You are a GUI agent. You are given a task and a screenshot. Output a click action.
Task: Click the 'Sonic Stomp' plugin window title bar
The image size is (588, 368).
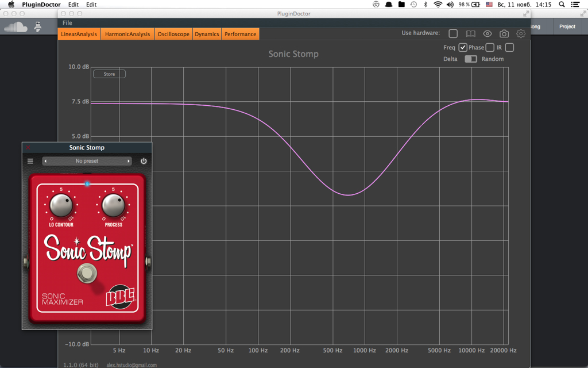point(87,148)
